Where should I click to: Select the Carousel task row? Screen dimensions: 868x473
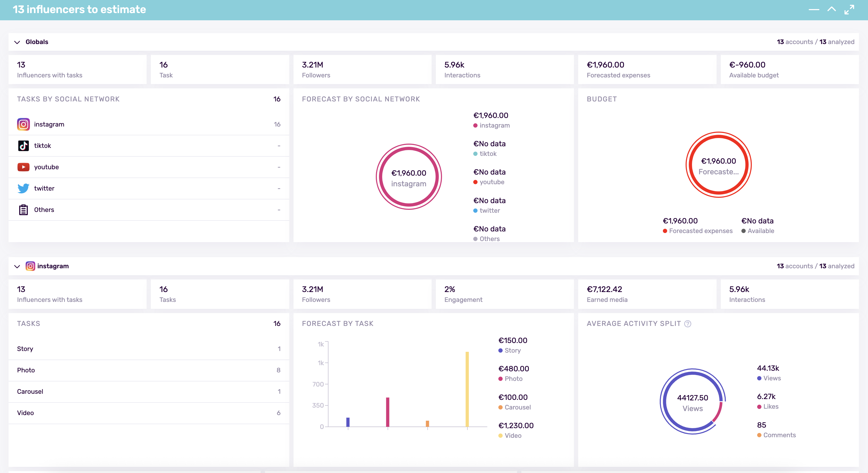tap(148, 392)
